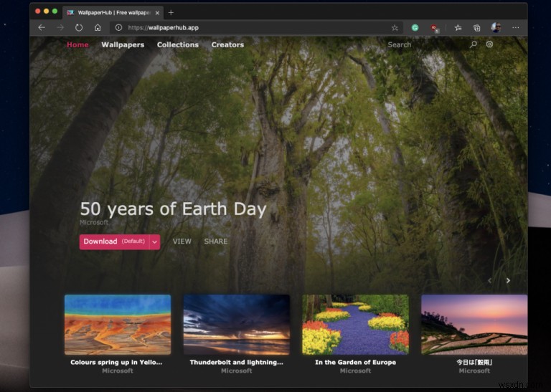Show next featured wallpaper
Viewport: 551px width, 392px height.
pyautogui.click(x=508, y=280)
